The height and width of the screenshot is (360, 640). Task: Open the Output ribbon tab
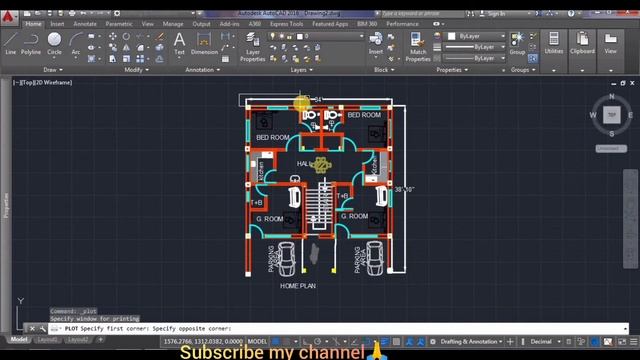pos(201,24)
